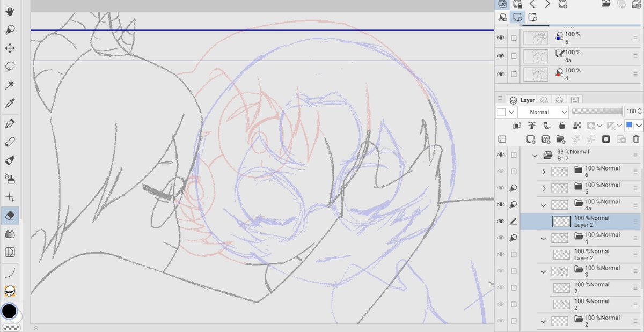Screen dimensions: 644x332
Task: Select the Curve line figure tool
Action: click(10, 272)
